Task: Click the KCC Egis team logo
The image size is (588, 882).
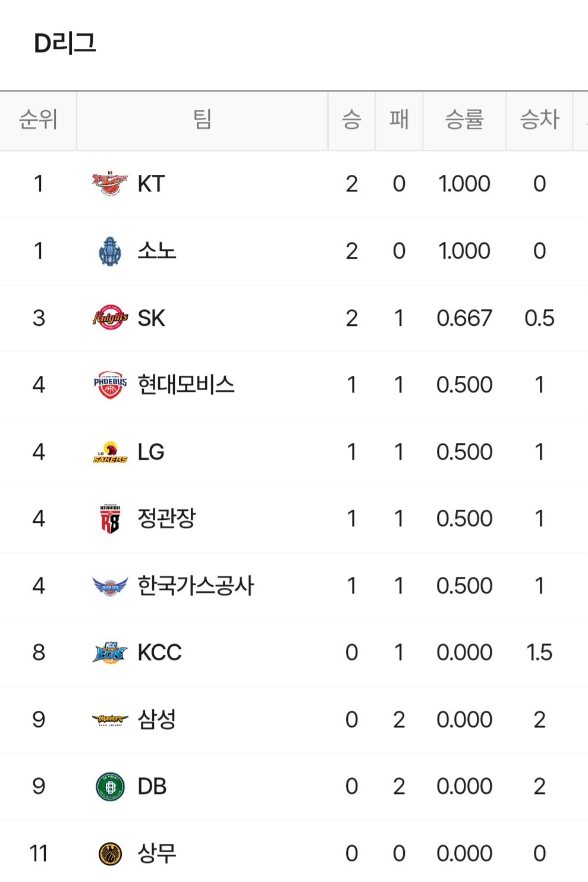Action: [110, 652]
